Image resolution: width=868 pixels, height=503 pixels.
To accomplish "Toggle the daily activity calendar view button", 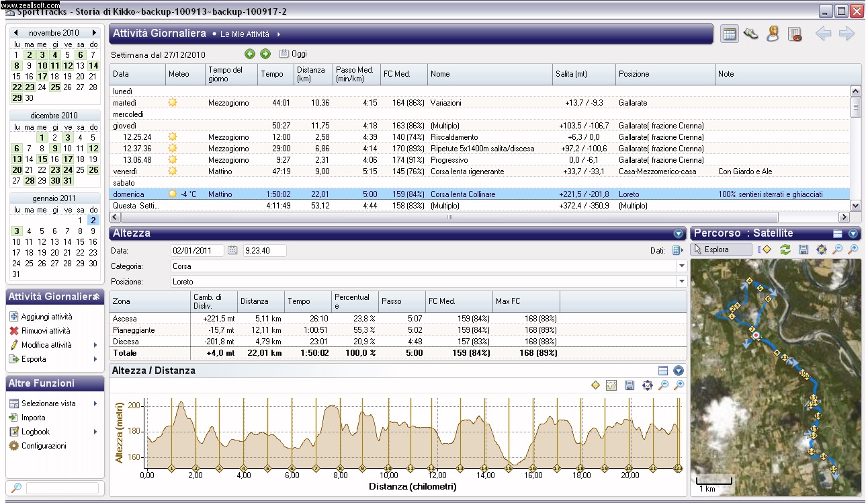I will (730, 34).
